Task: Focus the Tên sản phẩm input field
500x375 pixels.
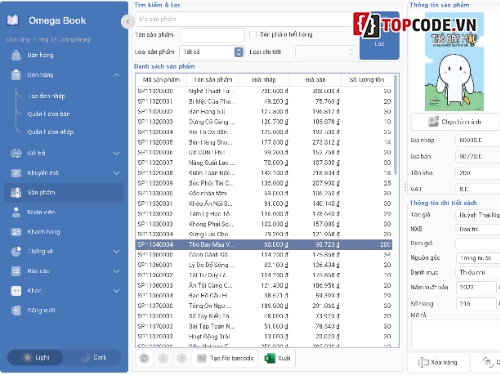Action: coord(212,35)
